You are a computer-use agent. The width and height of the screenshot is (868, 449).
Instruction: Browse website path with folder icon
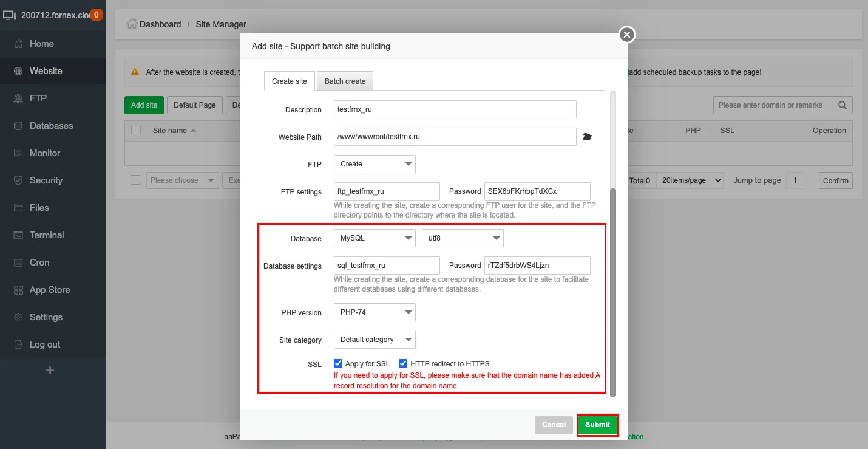[586, 137]
